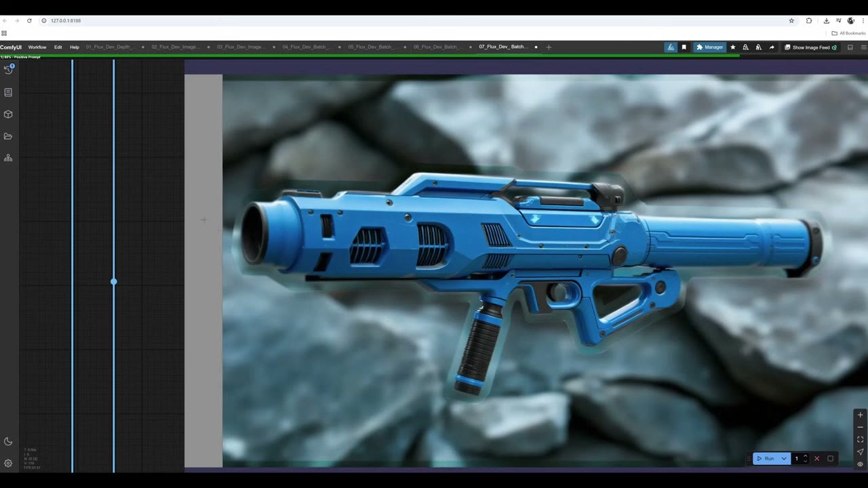Click the generated blue launcher preview image
The width and height of the screenshot is (868, 488).
point(545,270)
